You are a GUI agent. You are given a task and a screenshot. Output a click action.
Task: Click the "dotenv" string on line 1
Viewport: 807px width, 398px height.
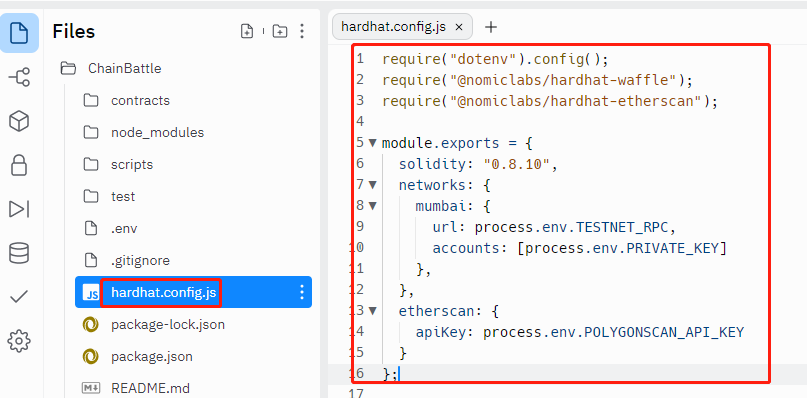[x=483, y=59]
